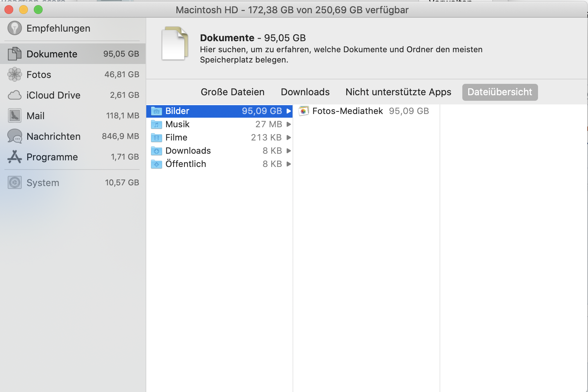Click the Mail stamp icon
Screen dimensions: 588x392
point(15,116)
